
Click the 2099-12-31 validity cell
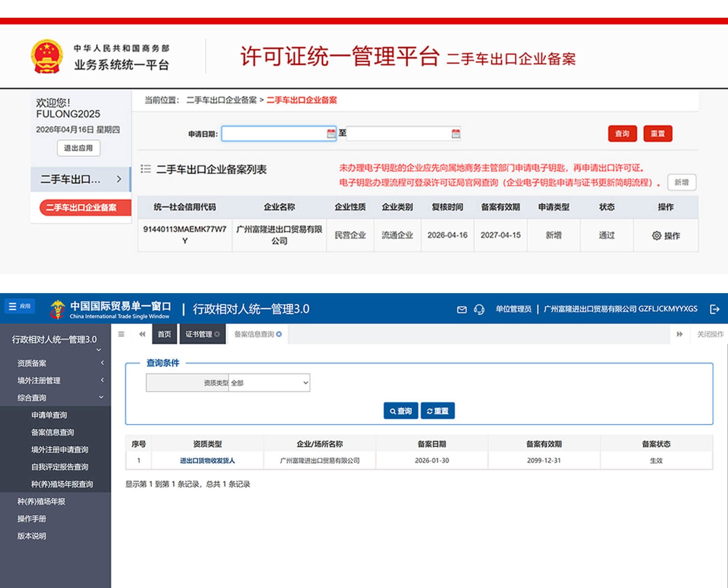tap(544, 461)
